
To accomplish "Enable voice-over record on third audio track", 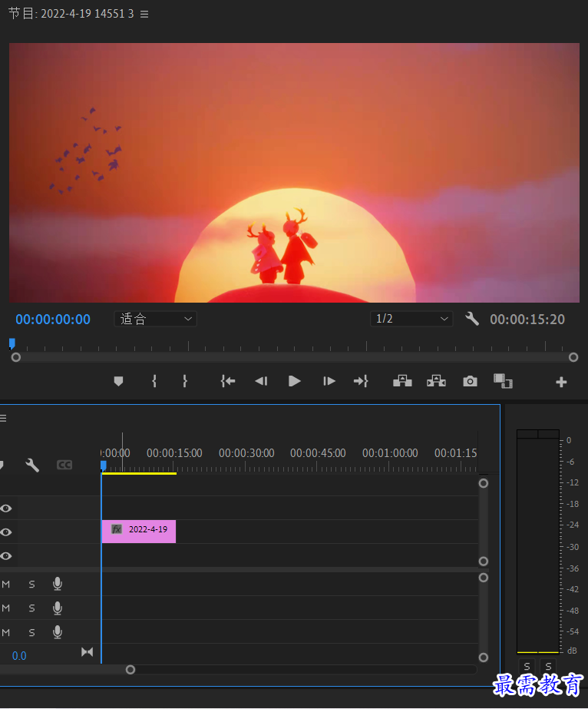I will click(58, 632).
